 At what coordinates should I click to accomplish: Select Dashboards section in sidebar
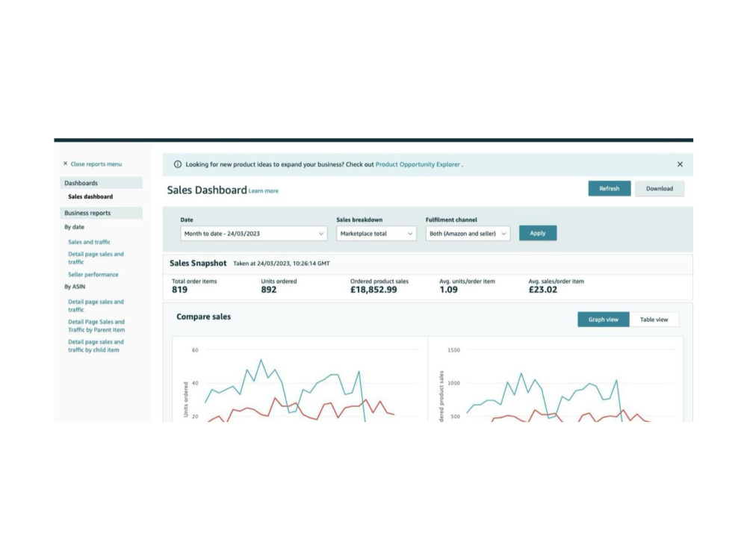(101, 183)
